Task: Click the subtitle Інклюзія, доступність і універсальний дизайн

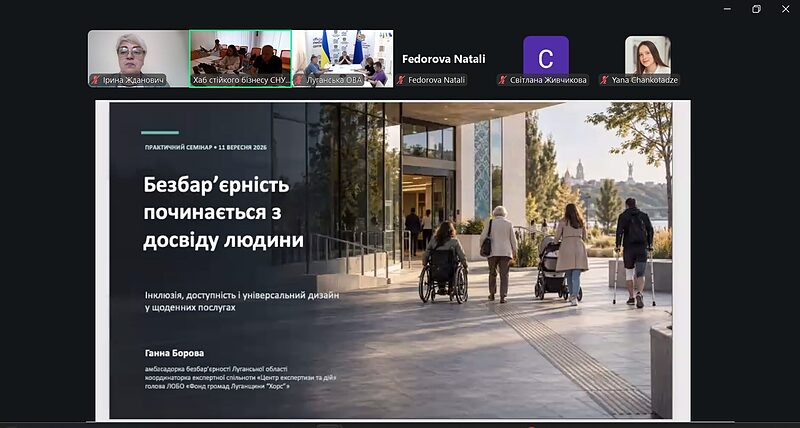Action: [x=242, y=301]
